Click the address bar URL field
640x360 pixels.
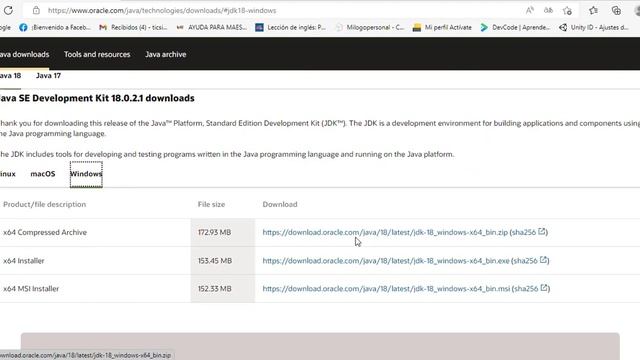pos(162,11)
